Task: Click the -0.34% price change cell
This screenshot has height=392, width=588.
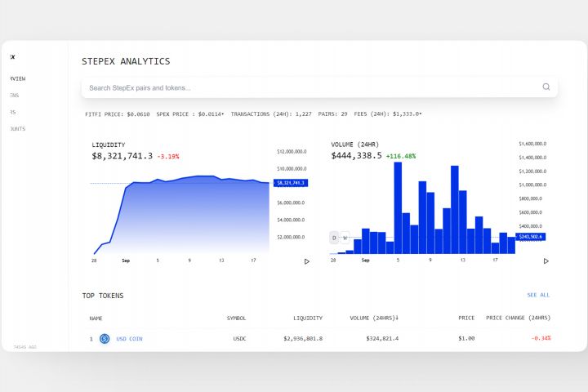Action: pos(541,338)
